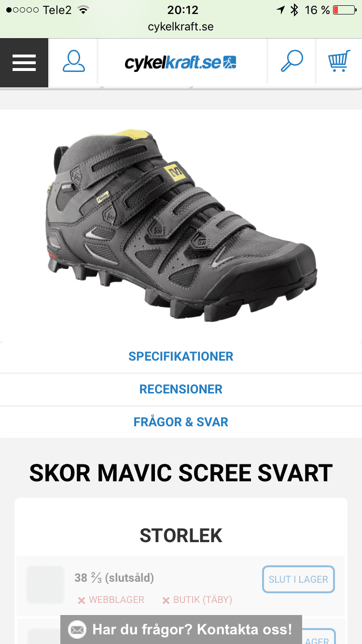Open the hamburger navigation menu
Image resolution: width=362 pixels, height=644 pixels.
(24, 63)
